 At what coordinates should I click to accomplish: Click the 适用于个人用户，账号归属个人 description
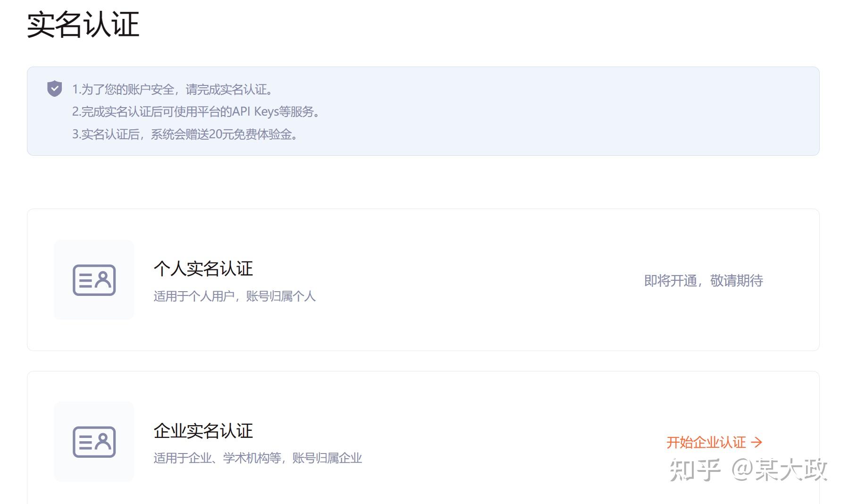234,296
